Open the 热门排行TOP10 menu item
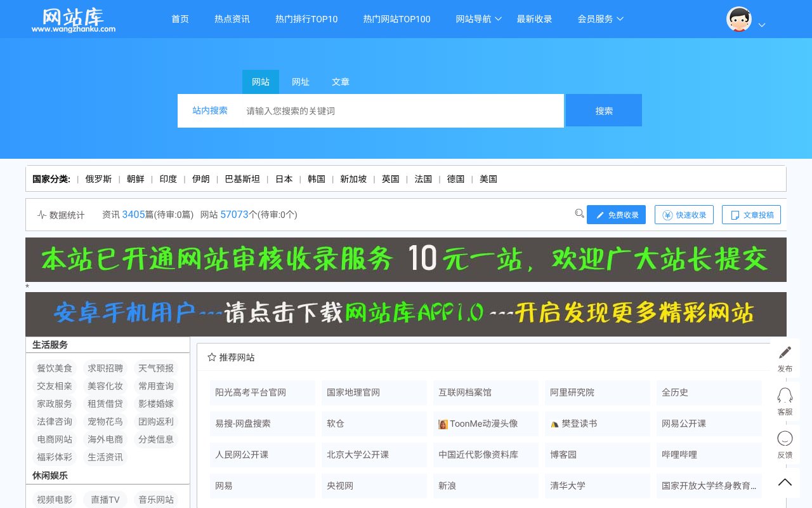The image size is (812, 508). pos(306,19)
